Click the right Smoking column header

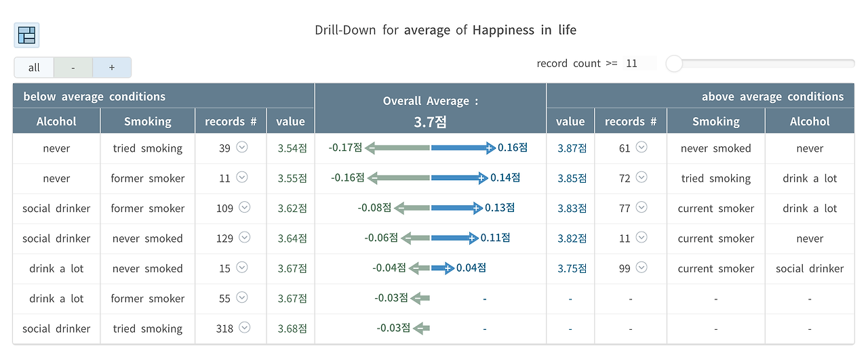click(716, 121)
